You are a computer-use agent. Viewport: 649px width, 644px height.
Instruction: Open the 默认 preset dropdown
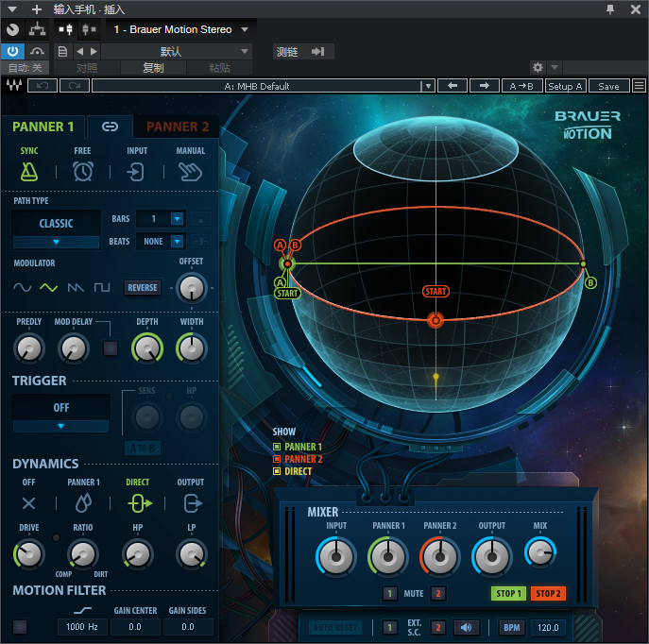[245, 51]
